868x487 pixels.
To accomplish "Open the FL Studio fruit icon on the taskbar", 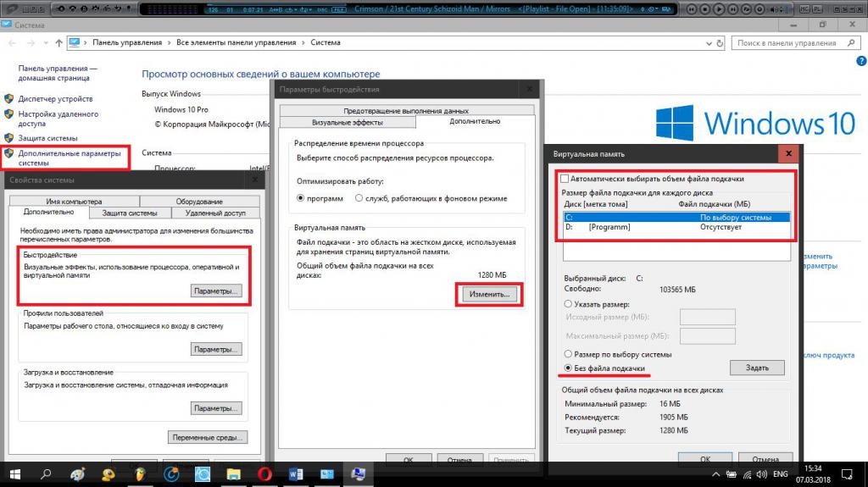I will (140, 474).
